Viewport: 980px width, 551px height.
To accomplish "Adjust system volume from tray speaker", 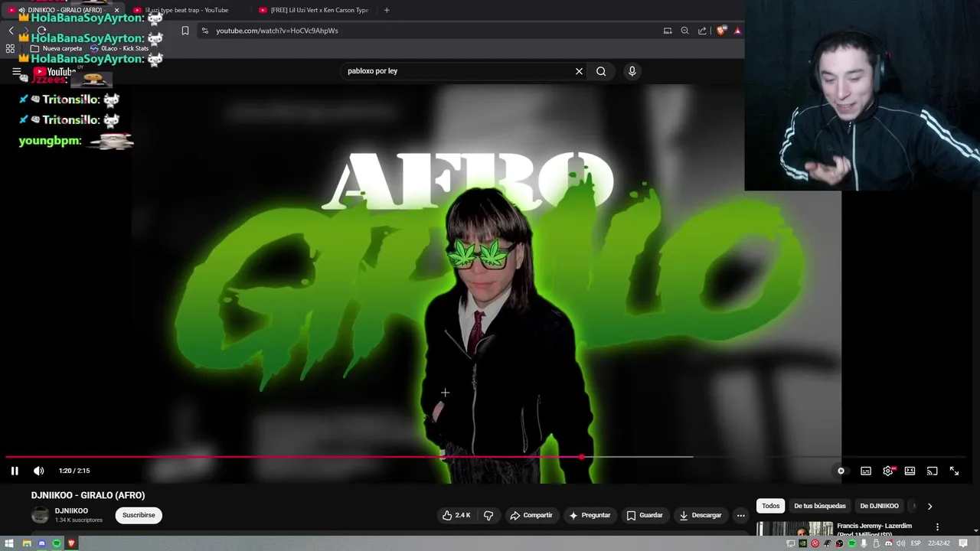I will click(x=901, y=543).
